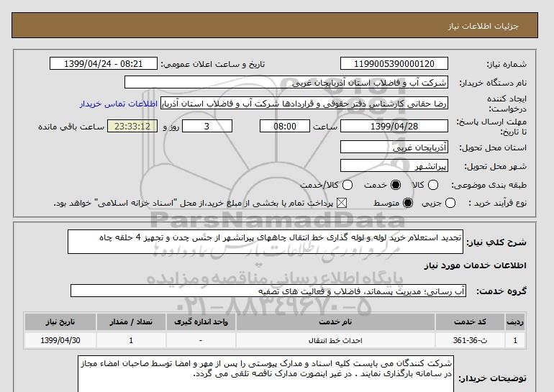Open the اطلاعات تماس خریدار link
The width and height of the screenshot is (554, 392).
pyautogui.click(x=119, y=104)
